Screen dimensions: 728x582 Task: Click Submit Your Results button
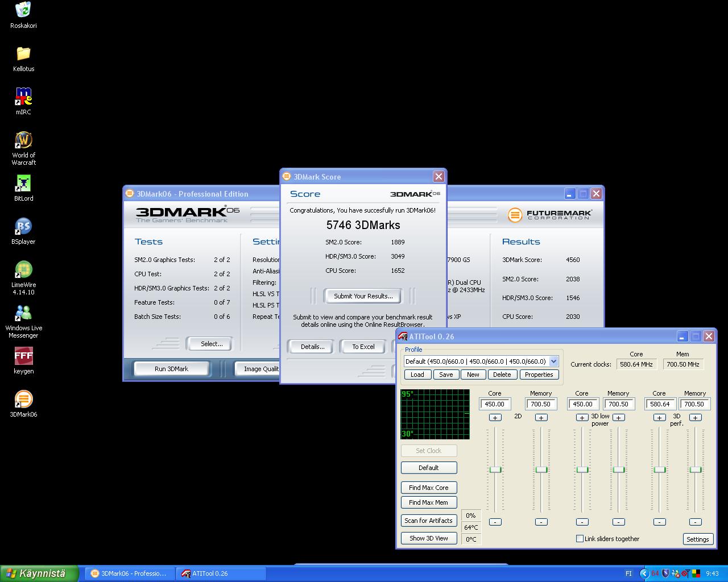(x=363, y=296)
